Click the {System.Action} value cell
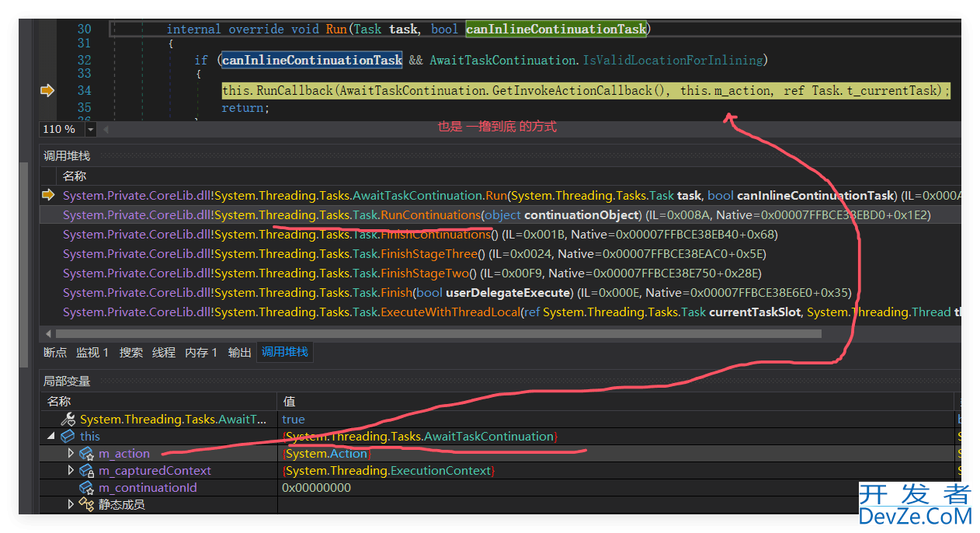Image resolution: width=980 pixels, height=533 pixels. [327, 454]
